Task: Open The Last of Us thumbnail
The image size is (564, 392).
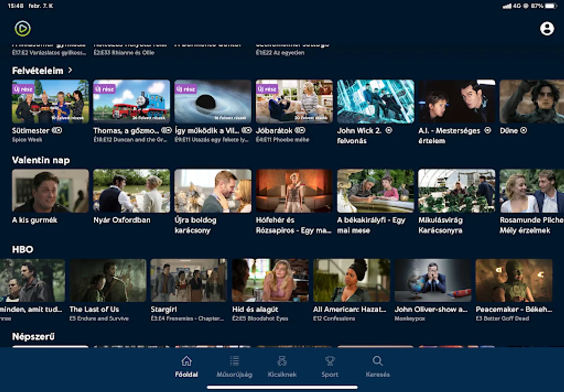Action: [108, 280]
